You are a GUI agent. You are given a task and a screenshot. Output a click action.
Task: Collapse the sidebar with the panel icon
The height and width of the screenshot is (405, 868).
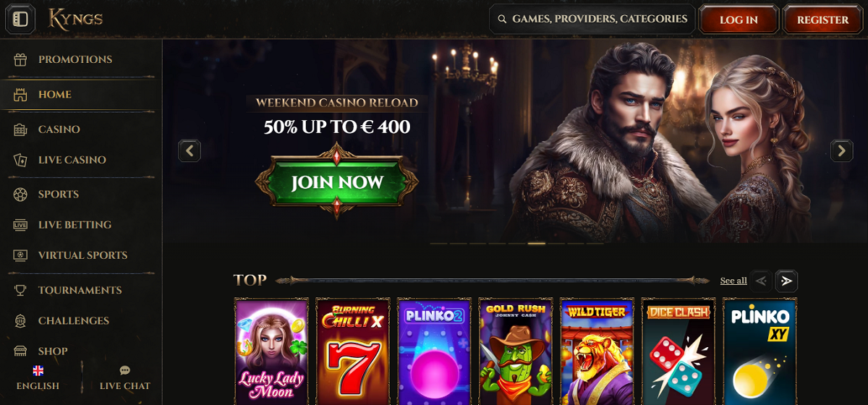(x=20, y=19)
